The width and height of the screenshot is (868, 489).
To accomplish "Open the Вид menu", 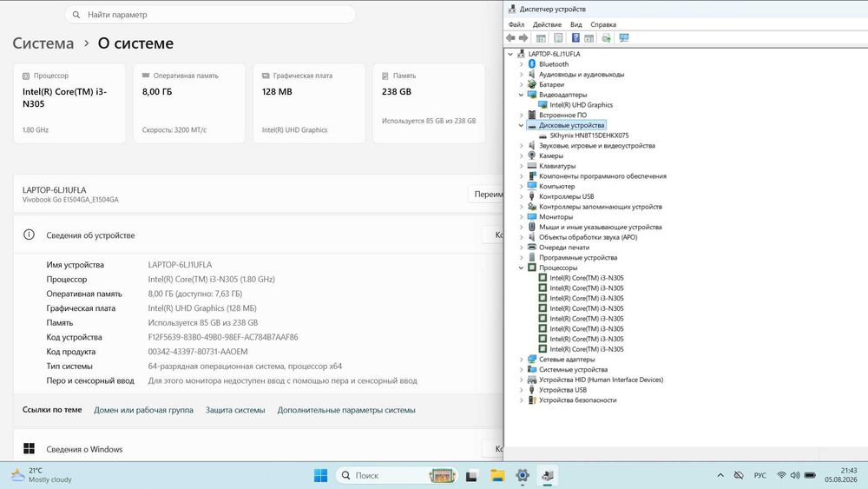I will point(575,24).
